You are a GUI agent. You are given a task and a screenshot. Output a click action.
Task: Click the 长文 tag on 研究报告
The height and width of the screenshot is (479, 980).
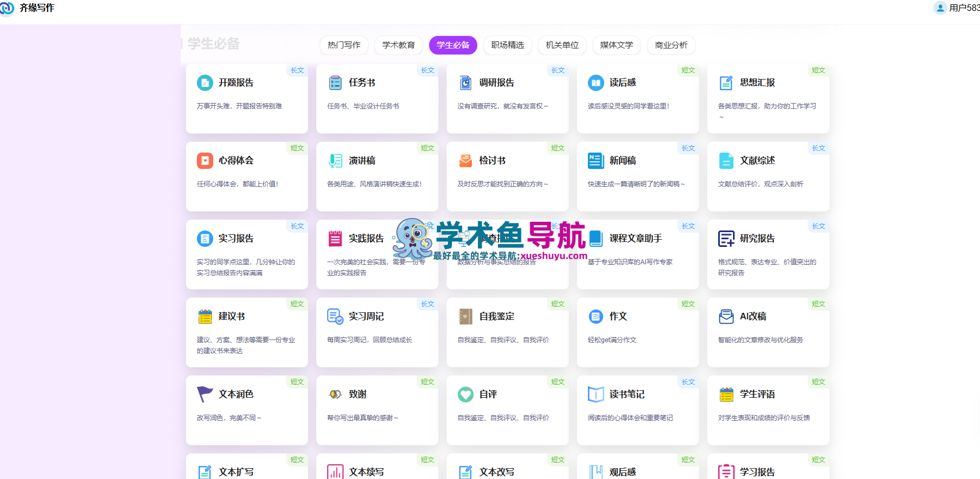point(819,226)
